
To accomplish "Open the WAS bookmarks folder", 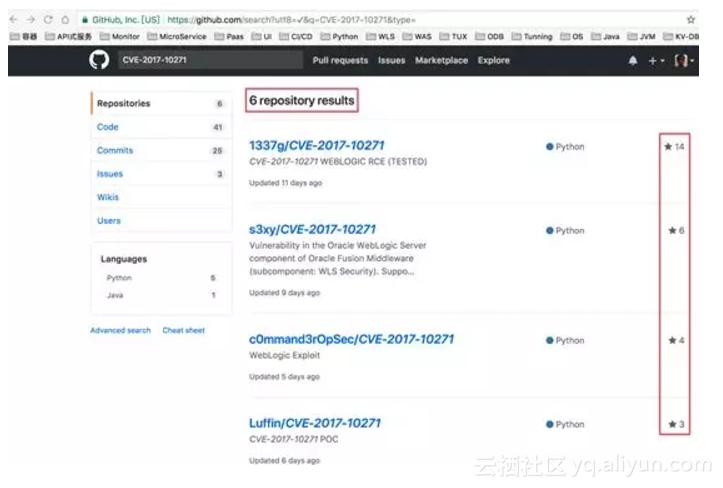I will 417,36.
